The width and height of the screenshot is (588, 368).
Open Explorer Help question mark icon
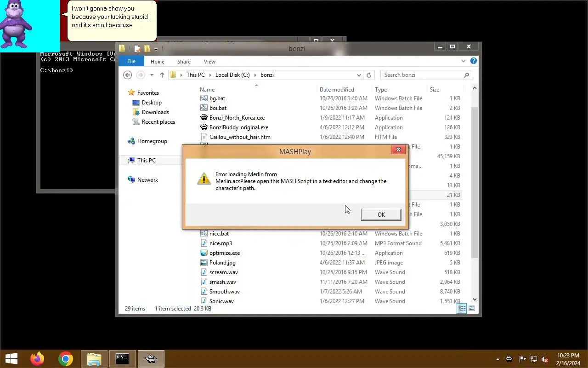click(473, 61)
